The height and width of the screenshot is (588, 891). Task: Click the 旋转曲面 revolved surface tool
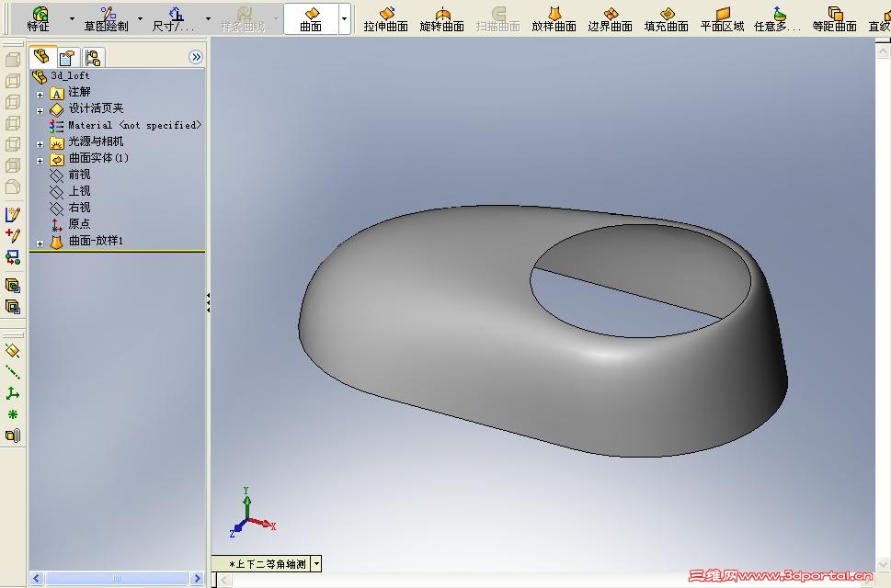(442, 18)
